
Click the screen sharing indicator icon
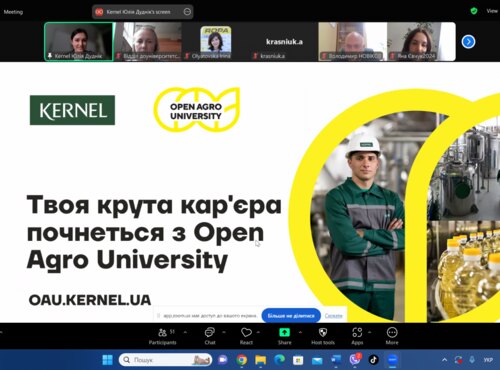tap(99, 12)
